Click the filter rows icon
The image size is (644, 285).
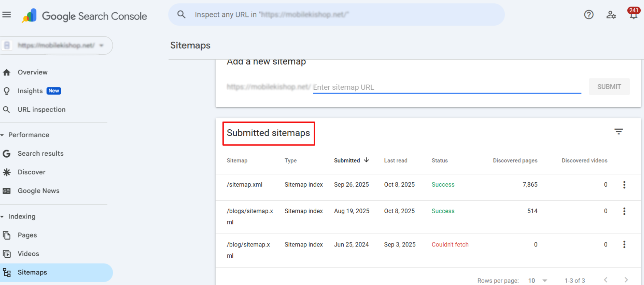[x=619, y=131]
